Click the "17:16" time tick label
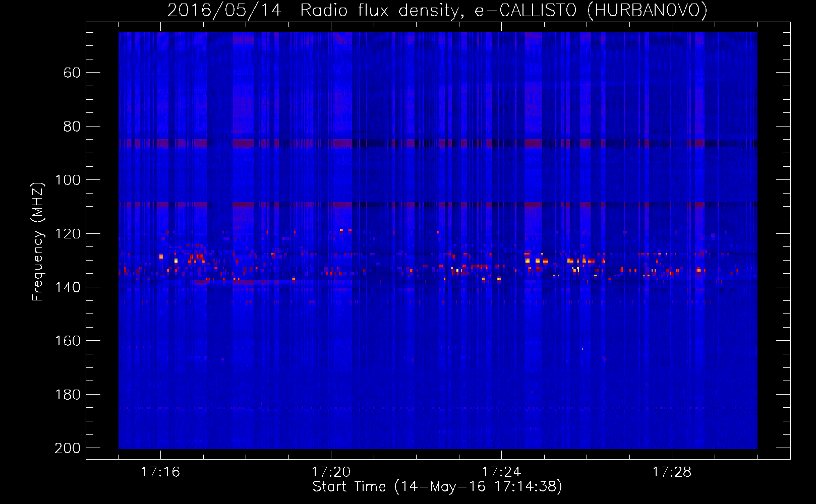The width and height of the screenshot is (816, 504). [160, 472]
